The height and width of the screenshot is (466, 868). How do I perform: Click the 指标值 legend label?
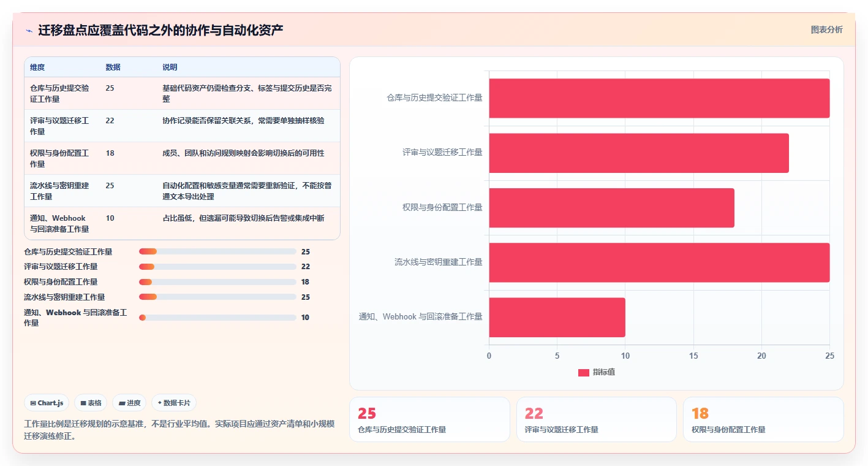(604, 372)
